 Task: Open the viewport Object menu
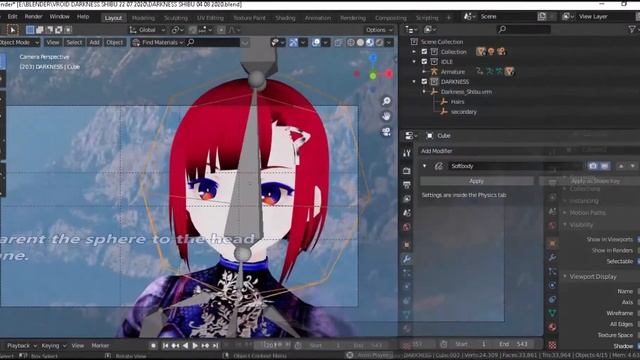click(114, 42)
